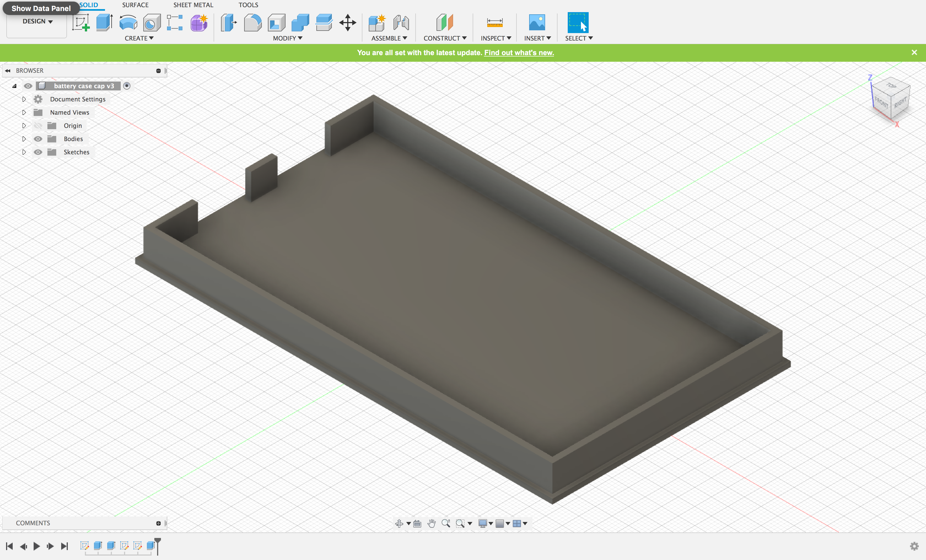926x560 pixels.
Task: Show the hidden Origin folder
Action: click(38, 125)
